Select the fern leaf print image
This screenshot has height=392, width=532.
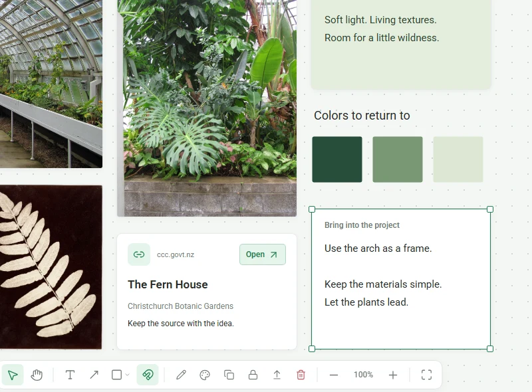coord(51,267)
